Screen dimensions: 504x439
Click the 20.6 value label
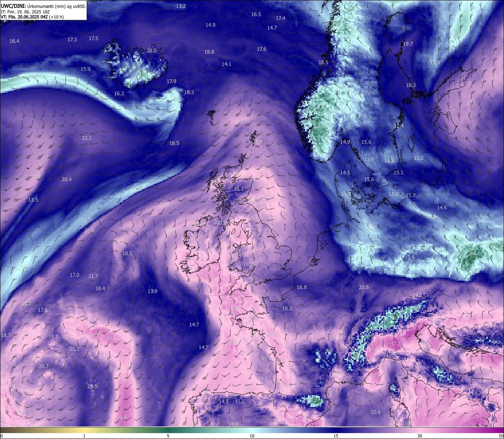point(376,412)
